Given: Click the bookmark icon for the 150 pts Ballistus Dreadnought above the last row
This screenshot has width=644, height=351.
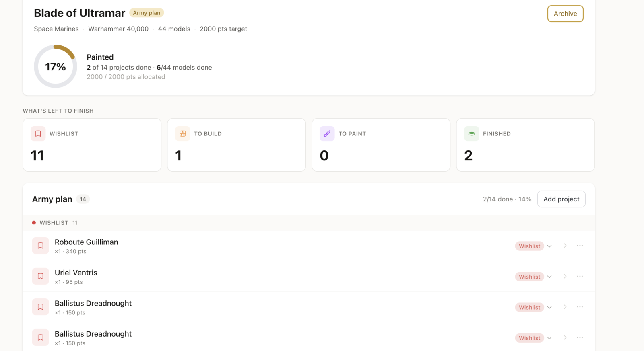Looking at the screenshot, I should click(41, 307).
